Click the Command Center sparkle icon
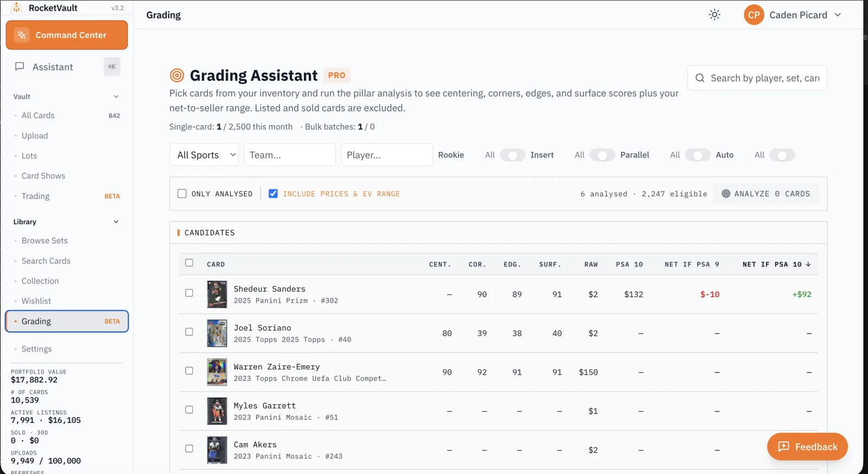Image resolution: width=868 pixels, height=474 pixels. point(22,35)
